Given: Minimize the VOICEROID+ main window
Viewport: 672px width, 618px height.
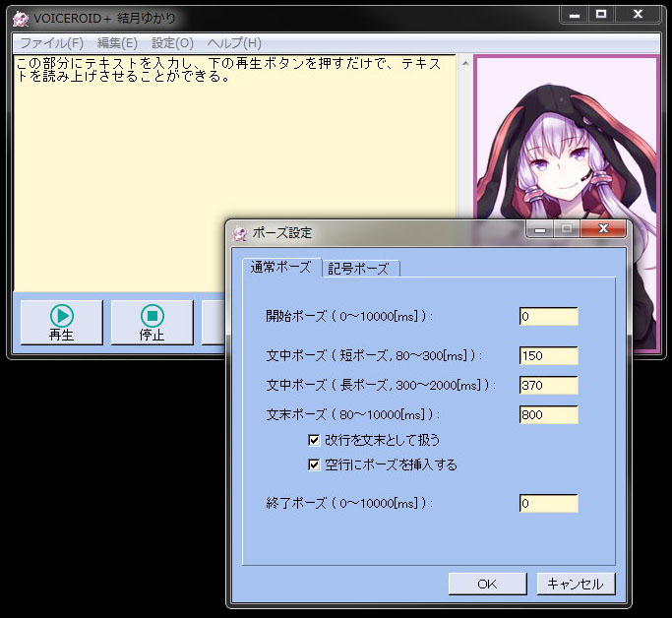Looking at the screenshot, I should click(575, 15).
